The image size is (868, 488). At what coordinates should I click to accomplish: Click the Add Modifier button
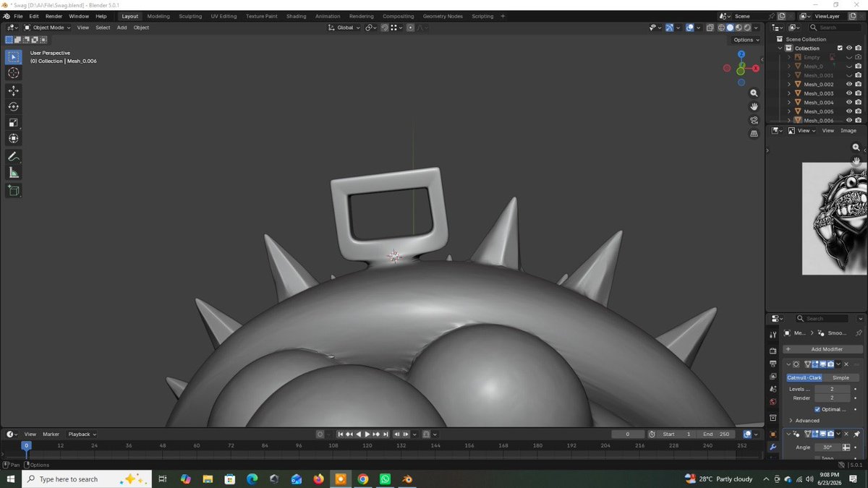click(825, 349)
